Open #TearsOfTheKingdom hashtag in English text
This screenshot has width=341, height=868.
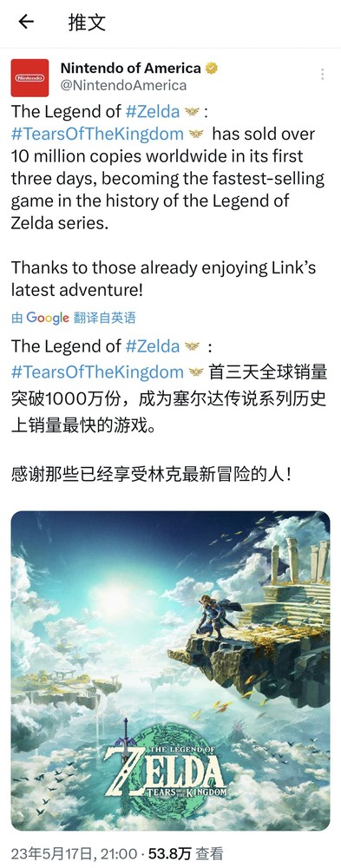click(x=97, y=134)
